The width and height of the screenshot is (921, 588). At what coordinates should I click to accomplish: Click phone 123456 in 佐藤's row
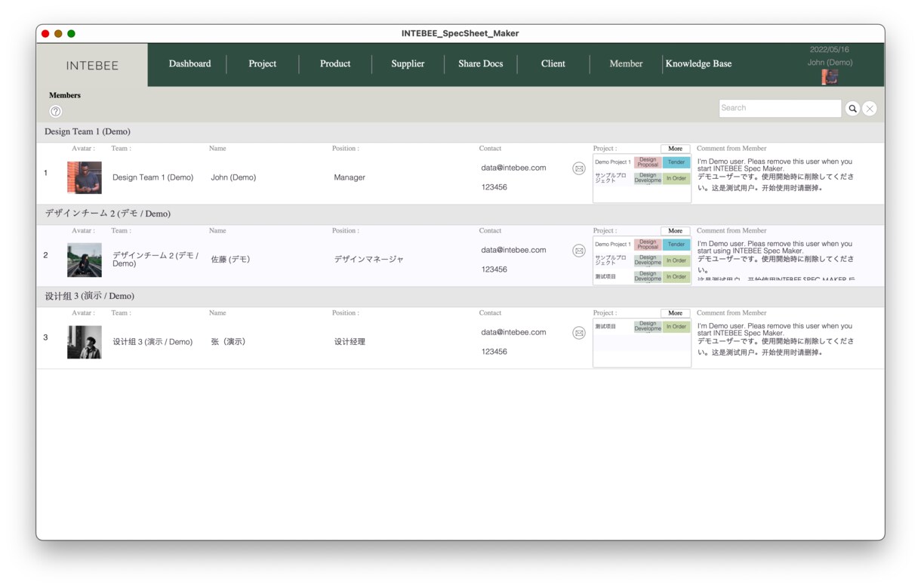click(494, 269)
